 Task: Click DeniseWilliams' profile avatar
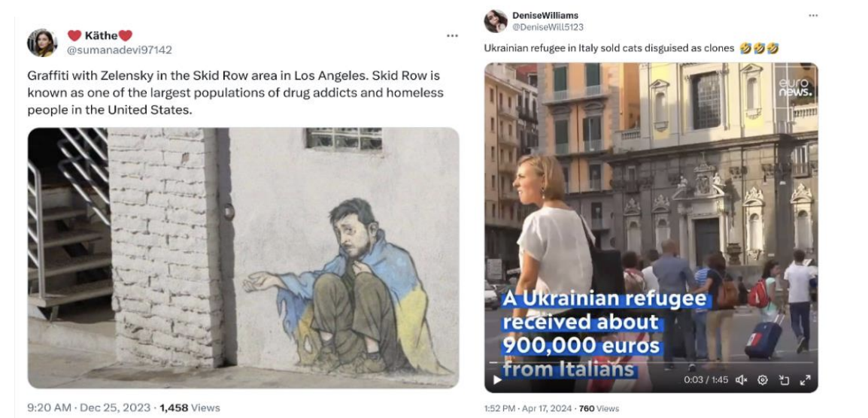pos(496,21)
